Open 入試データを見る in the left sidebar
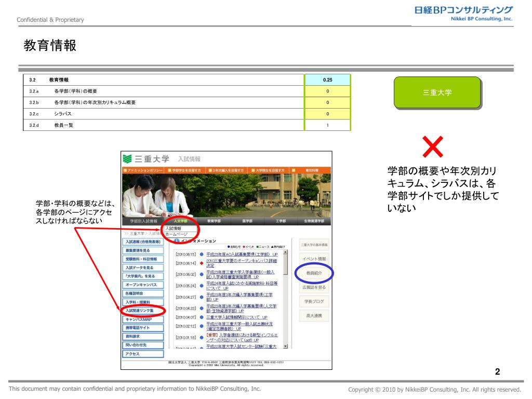 click(x=143, y=268)
